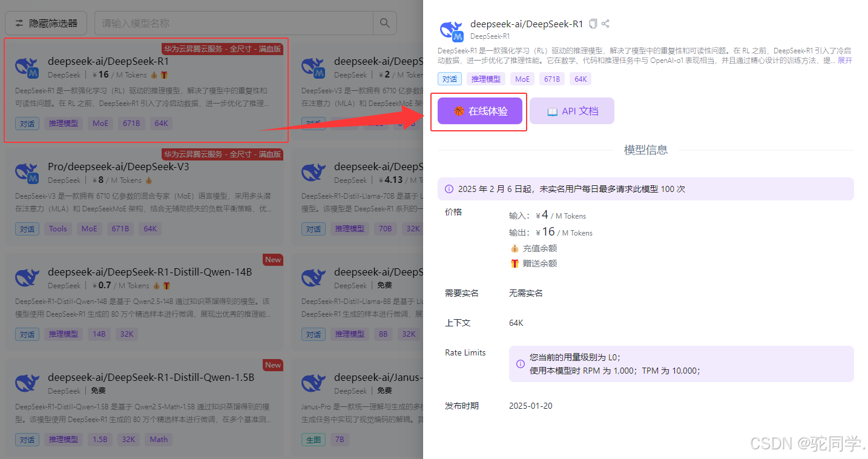Click the 7B tag on the Janus card
This screenshot has width=868, height=459.
click(x=340, y=440)
